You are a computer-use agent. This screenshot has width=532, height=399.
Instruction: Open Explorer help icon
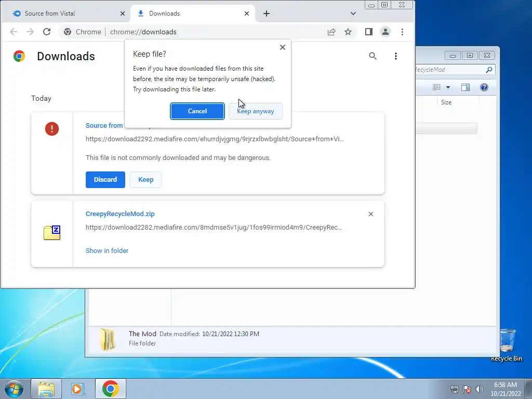coord(484,87)
